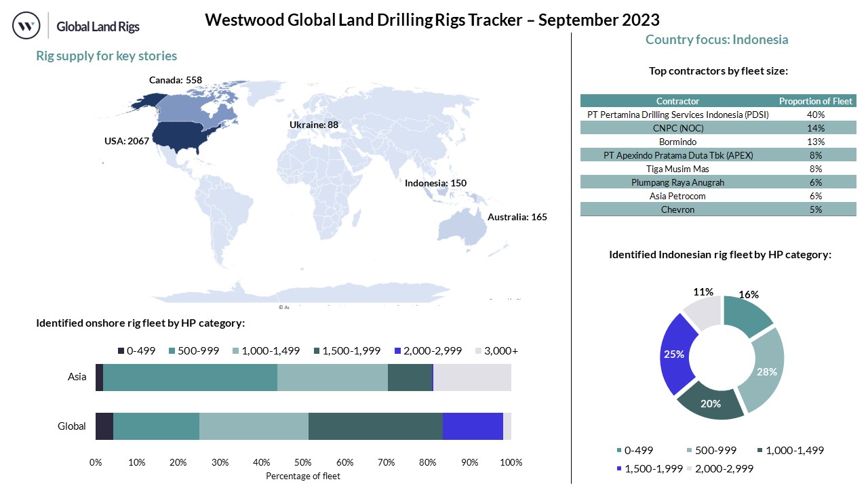Select the Chevron row in contractors table
Viewport: 868px width, 488px height.
[718, 209]
